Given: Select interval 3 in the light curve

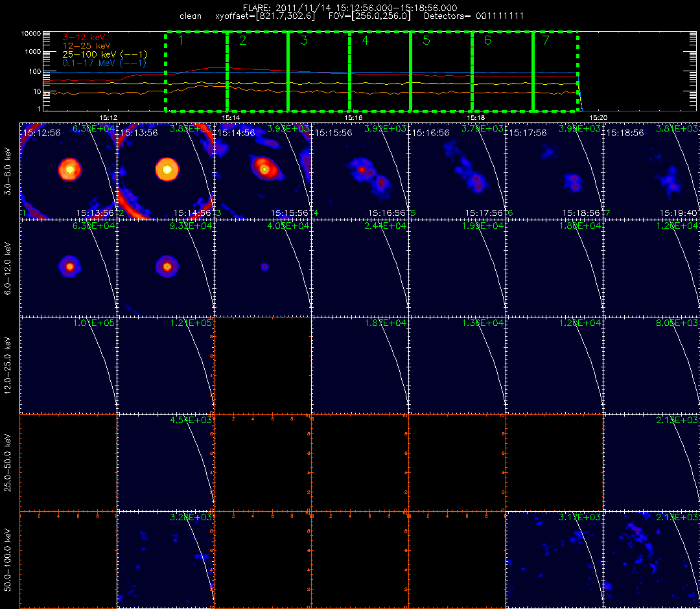Looking at the screenshot, I should (319, 71).
